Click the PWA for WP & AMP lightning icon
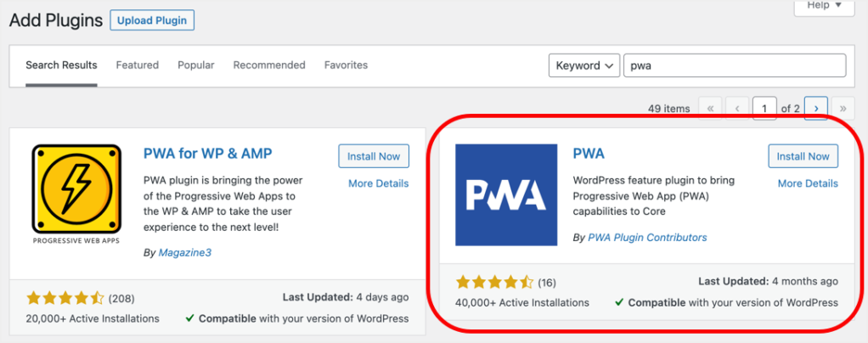The width and height of the screenshot is (868, 343). [76, 188]
